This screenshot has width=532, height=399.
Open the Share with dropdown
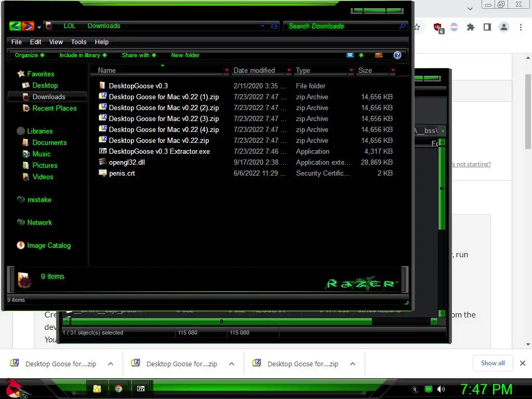[x=139, y=55]
